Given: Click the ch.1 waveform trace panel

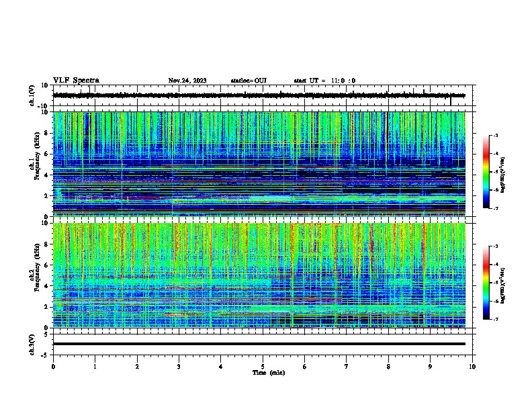Looking at the screenshot, I should click(x=263, y=95).
